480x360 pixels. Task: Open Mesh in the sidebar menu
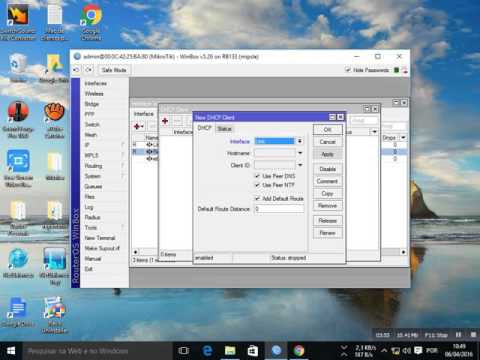[91, 135]
